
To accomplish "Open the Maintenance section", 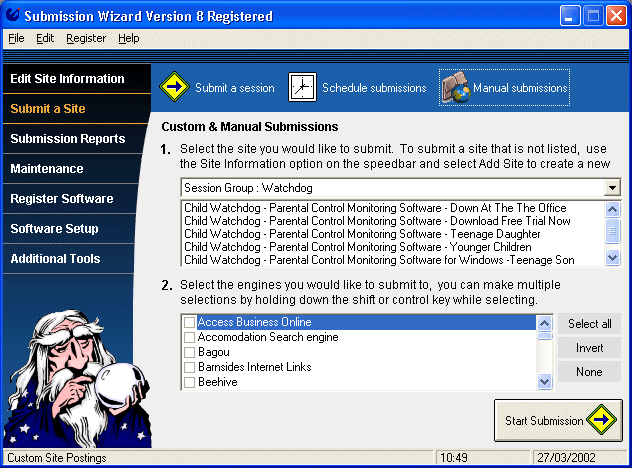I will coord(72,168).
